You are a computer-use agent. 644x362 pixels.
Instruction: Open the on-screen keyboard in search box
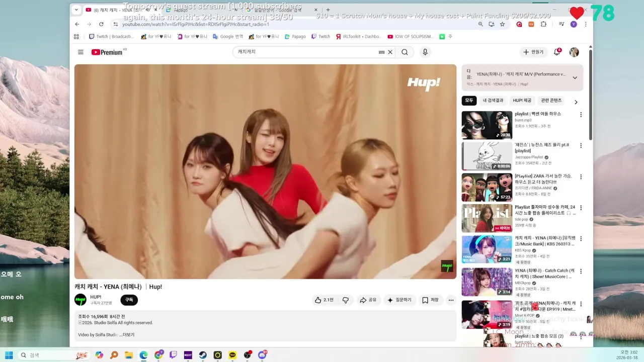(381, 52)
